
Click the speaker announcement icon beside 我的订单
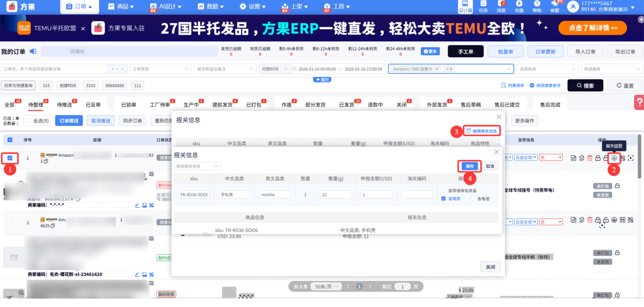(x=33, y=52)
